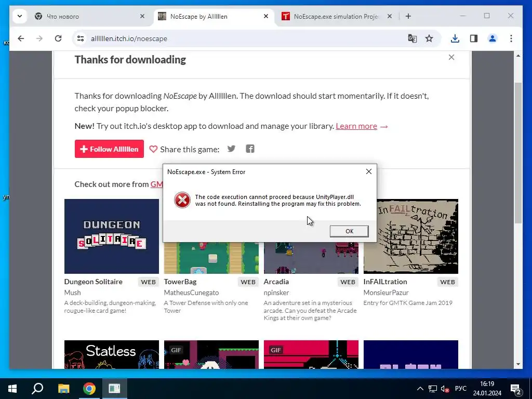Close the NoEscape.exe simulation tab
The width and height of the screenshot is (532, 399).
[390, 16]
